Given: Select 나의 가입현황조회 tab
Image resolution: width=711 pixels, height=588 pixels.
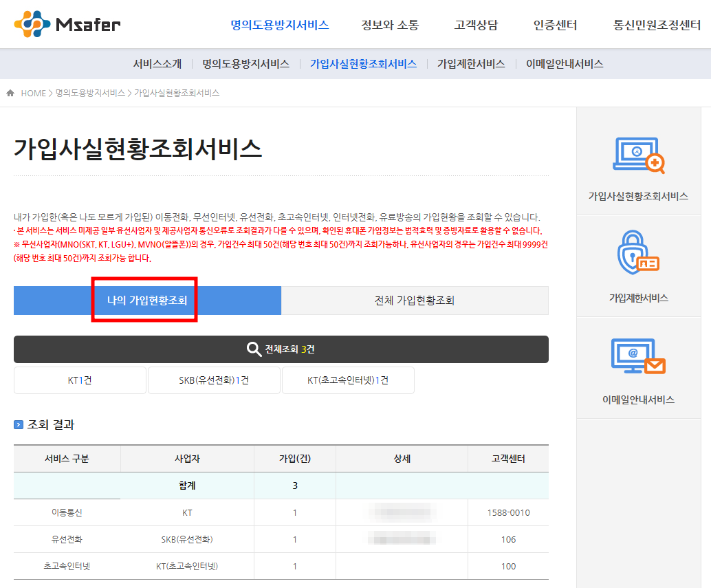Looking at the screenshot, I should click(147, 300).
